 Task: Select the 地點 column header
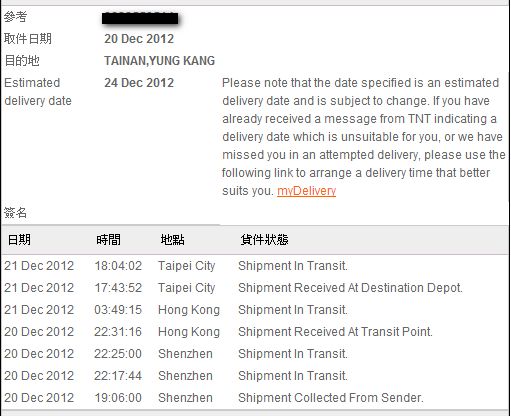pos(172,240)
